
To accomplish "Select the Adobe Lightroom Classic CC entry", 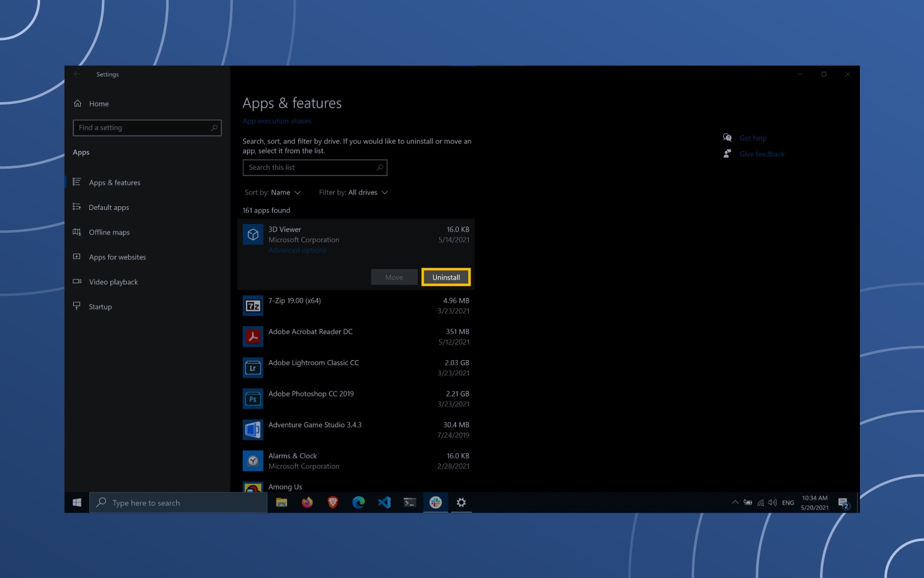I will [356, 368].
